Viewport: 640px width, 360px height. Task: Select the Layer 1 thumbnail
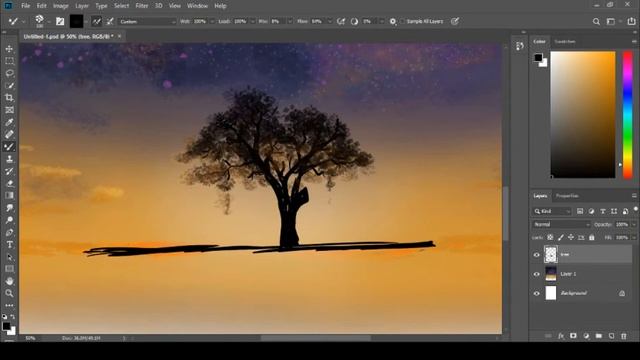[x=551, y=273]
